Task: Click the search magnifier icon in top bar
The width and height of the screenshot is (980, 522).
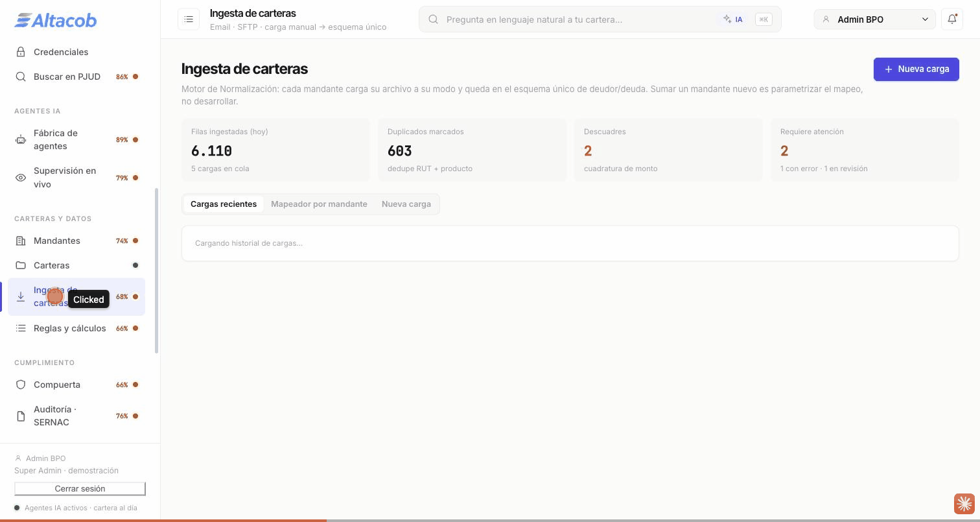Action: [x=434, y=19]
